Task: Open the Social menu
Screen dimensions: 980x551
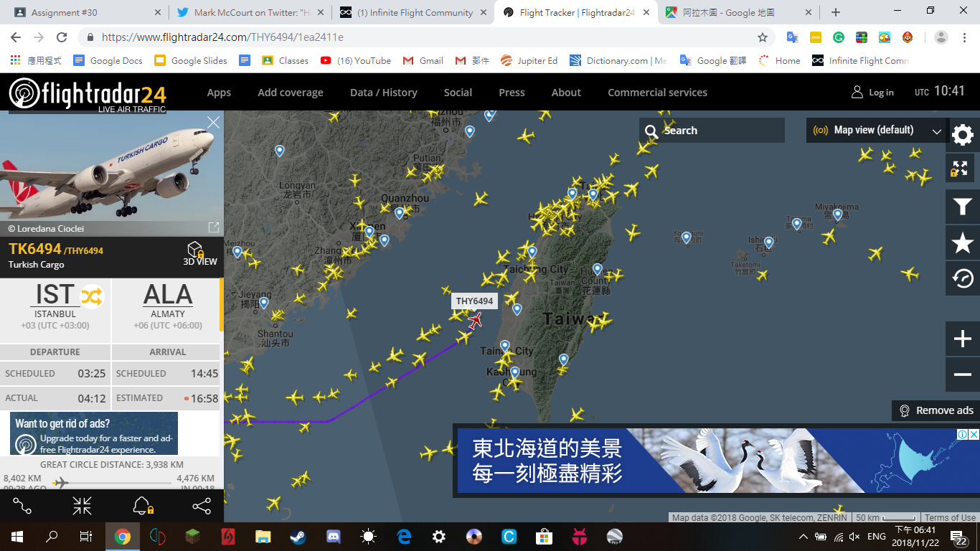Action: point(458,93)
